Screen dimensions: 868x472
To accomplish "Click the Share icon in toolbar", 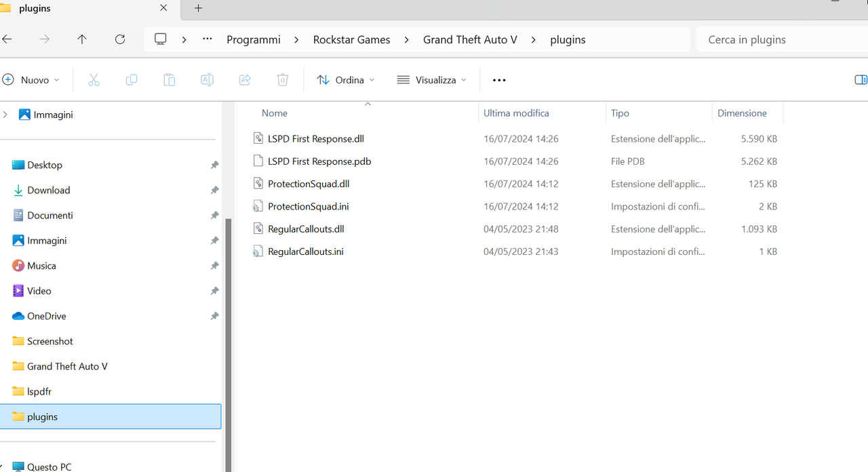I will (245, 80).
